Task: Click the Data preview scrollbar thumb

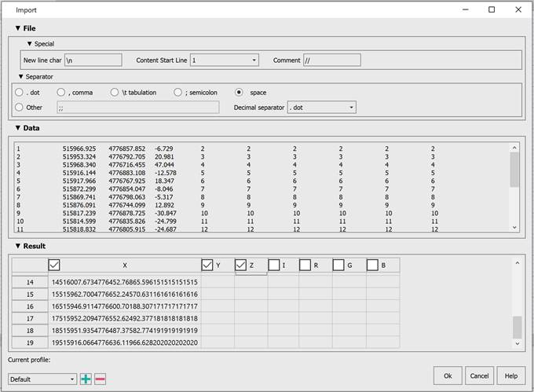Action: 514,169
